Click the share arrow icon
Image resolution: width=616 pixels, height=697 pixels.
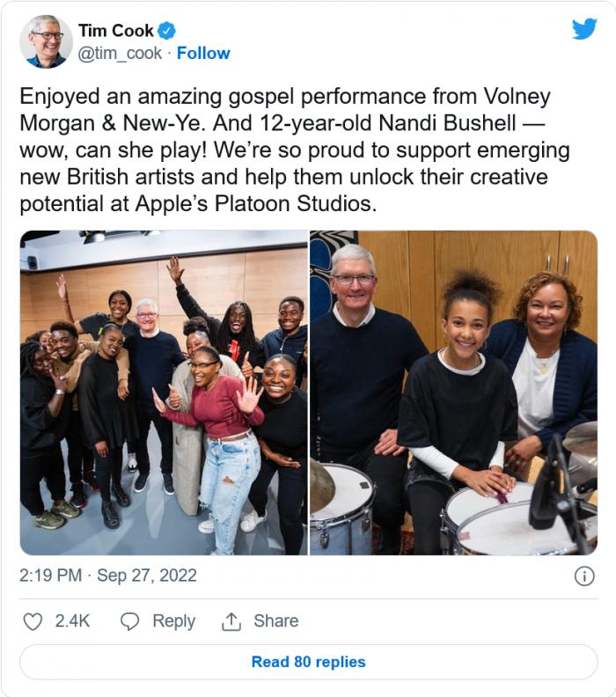[x=231, y=621]
